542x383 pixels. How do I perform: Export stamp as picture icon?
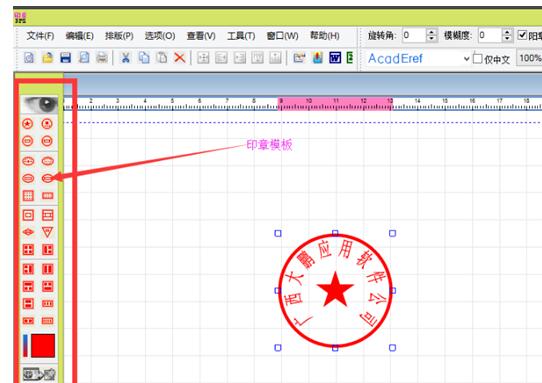(299, 58)
